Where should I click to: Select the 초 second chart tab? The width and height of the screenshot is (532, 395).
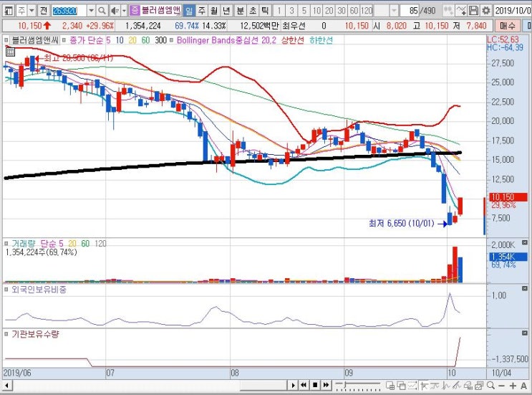pyautogui.click(x=253, y=11)
